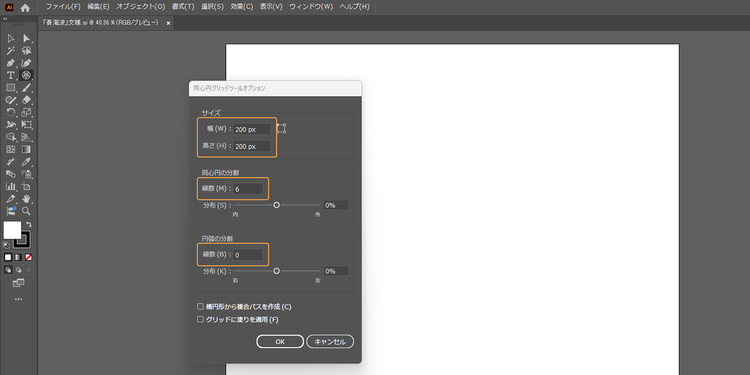Image resolution: width=750 pixels, height=375 pixels.
Task: Select the Direct Selection tool
Action: (26, 38)
